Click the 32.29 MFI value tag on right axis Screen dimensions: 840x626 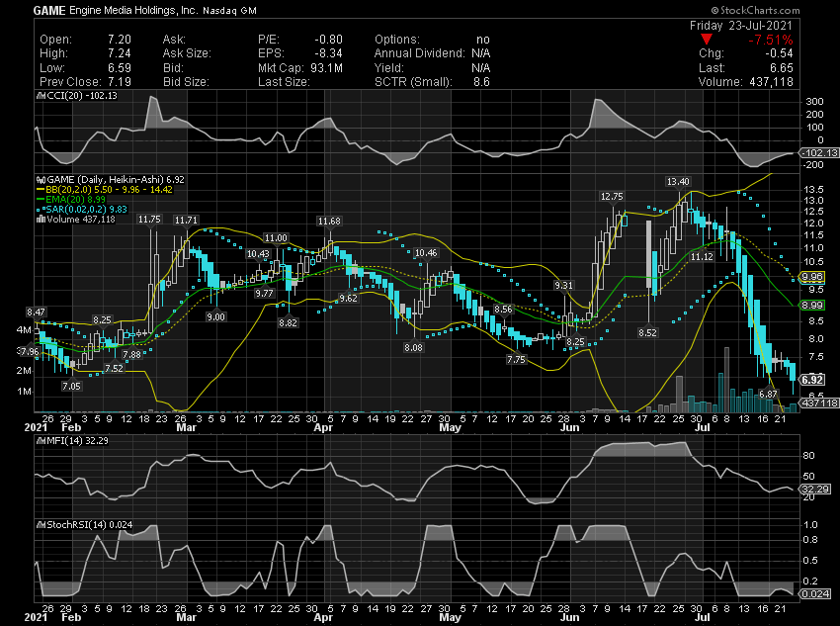[815, 489]
